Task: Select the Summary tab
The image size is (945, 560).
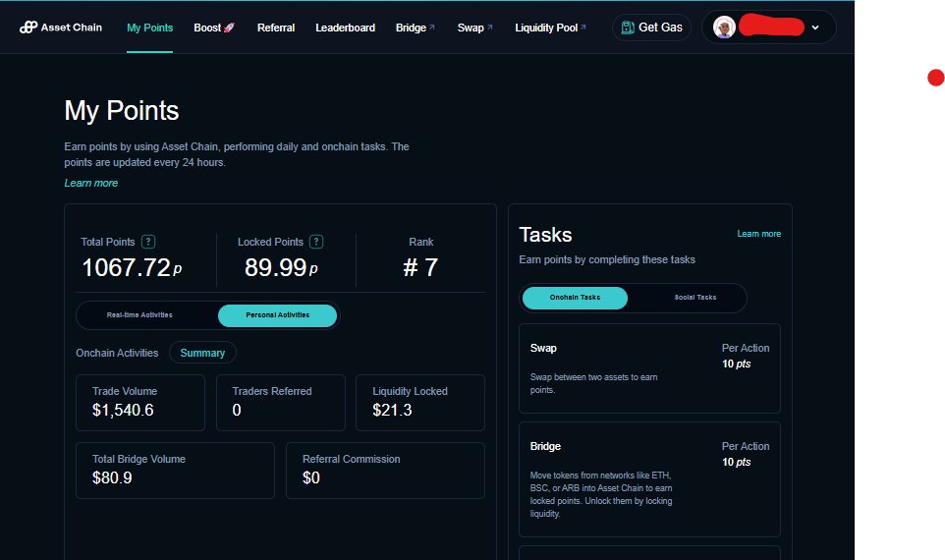Action: pos(202,354)
